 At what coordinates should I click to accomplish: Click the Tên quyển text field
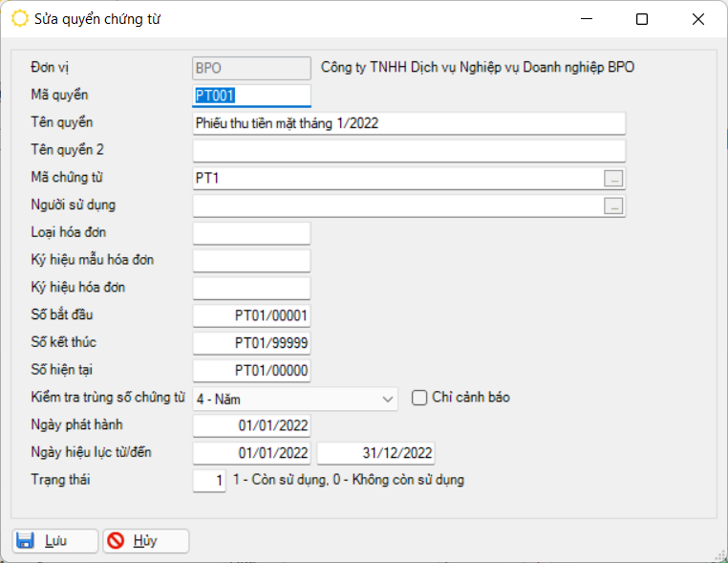click(x=409, y=123)
